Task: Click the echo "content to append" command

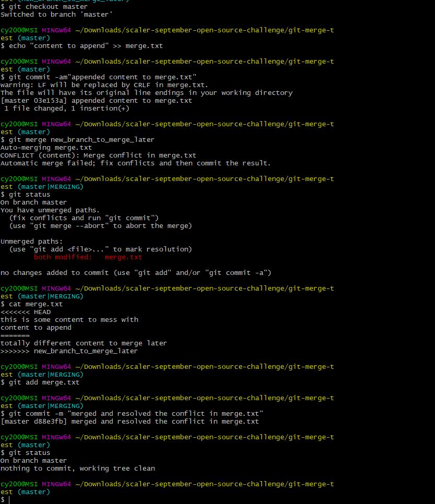Action: tap(81, 46)
